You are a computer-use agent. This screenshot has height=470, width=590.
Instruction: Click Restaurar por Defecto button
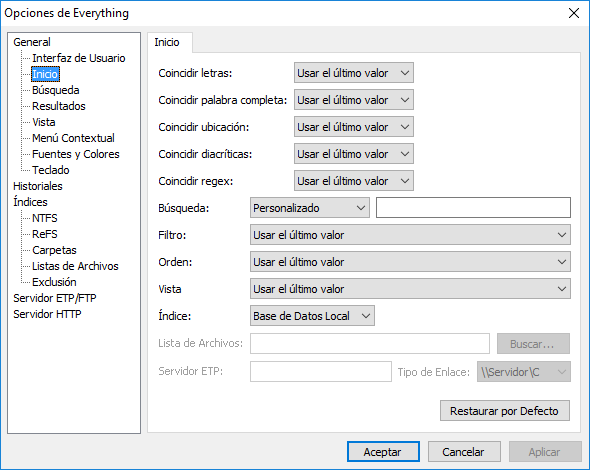tap(505, 411)
